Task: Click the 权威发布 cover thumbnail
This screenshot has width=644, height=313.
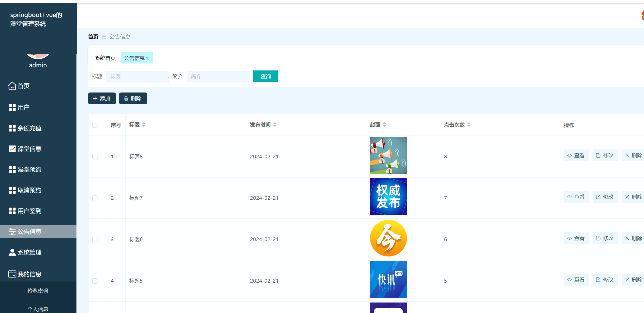Action: 388,197
